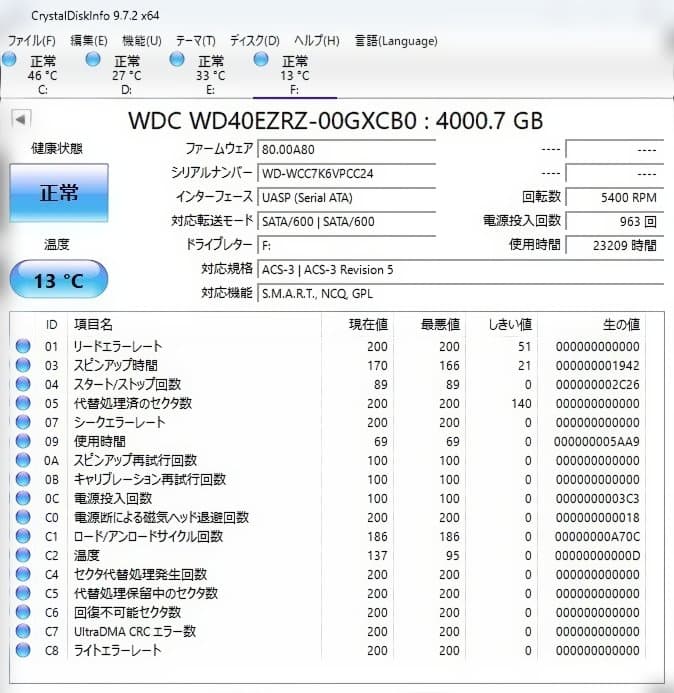Select the スピンアップ時間 attribute name
Screen dimensions: 674x693
tap(116, 365)
